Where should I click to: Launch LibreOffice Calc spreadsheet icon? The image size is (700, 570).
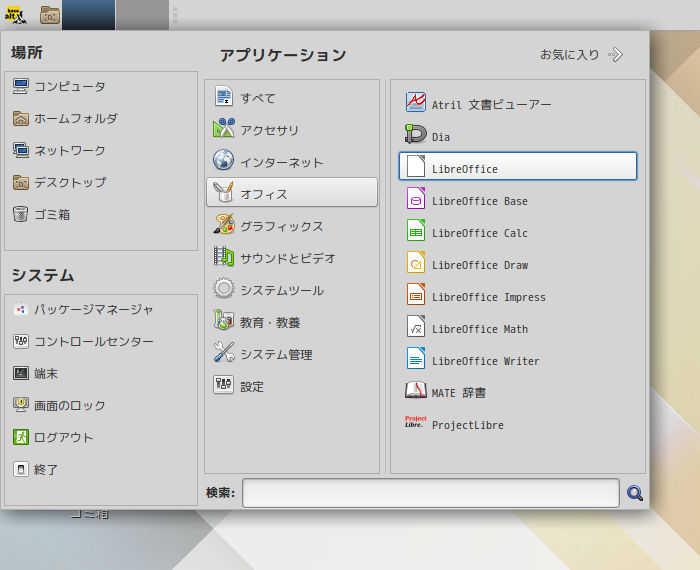(416, 231)
